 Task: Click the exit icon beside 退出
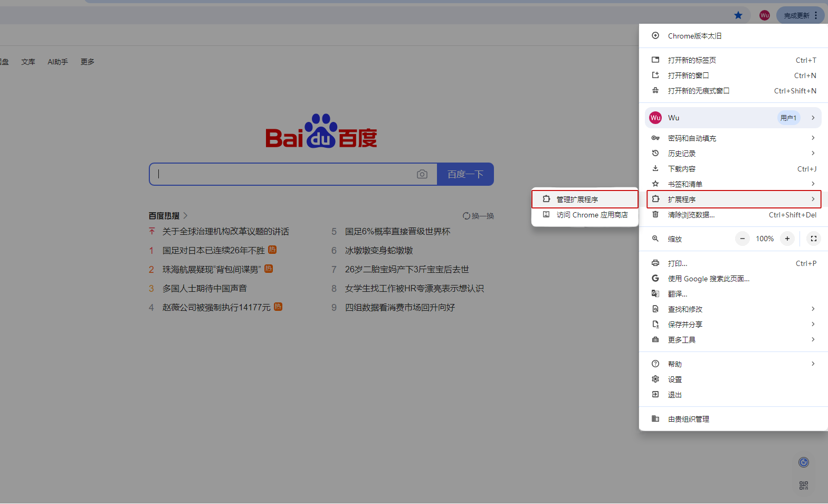click(x=655, y=394)
